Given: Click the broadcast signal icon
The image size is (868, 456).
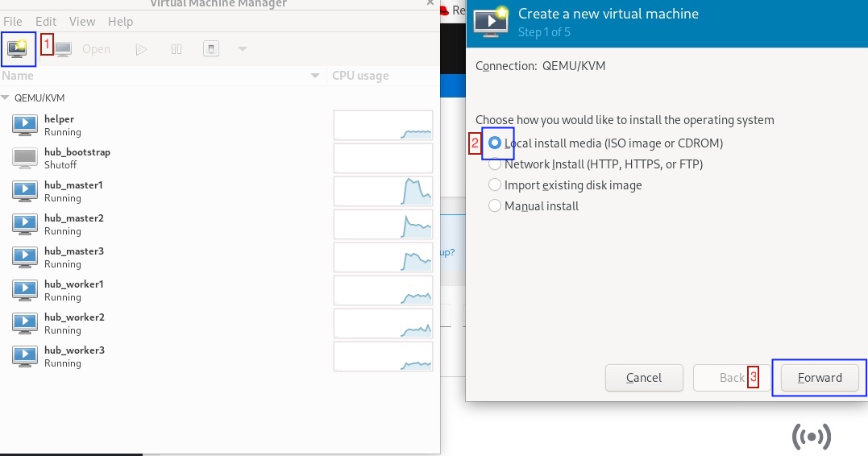Looking at the screenshot, I should (812, 437).
